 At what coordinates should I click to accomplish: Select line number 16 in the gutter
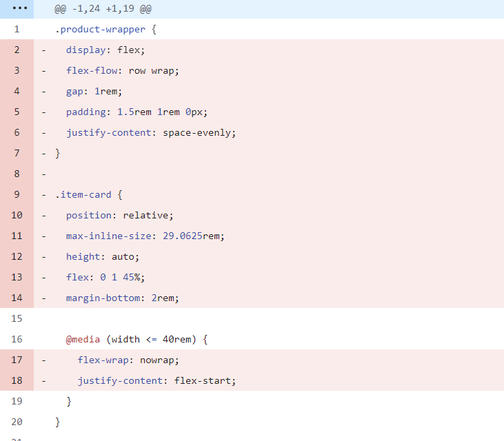[x=17, y=339]
